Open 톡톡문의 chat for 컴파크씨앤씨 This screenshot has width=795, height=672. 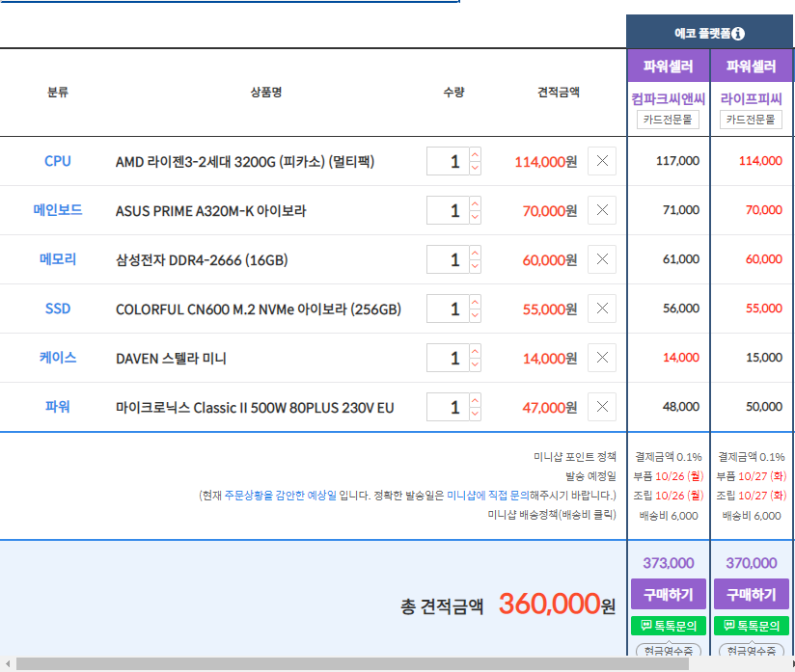tap(668, 626)
